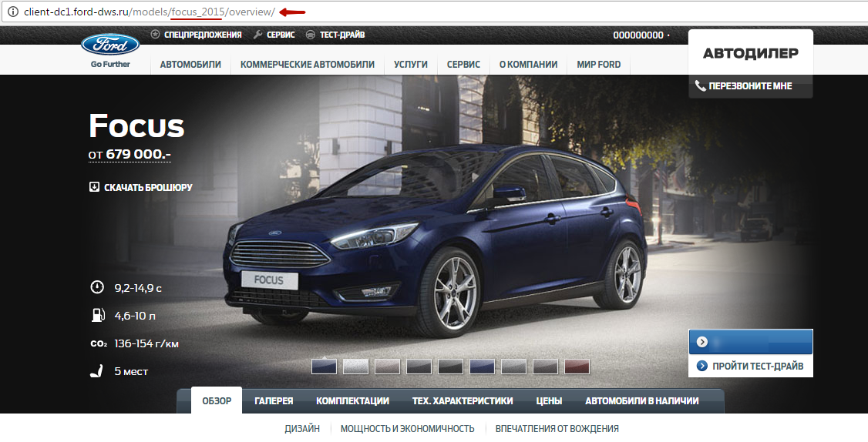
Task: Open Услуги menu
Action: 411,64
